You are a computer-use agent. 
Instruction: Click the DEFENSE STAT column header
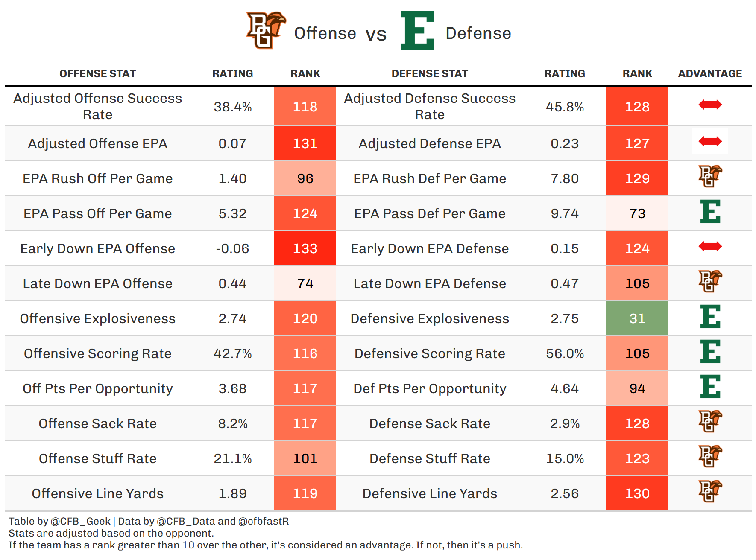click(x=430, y=74)
